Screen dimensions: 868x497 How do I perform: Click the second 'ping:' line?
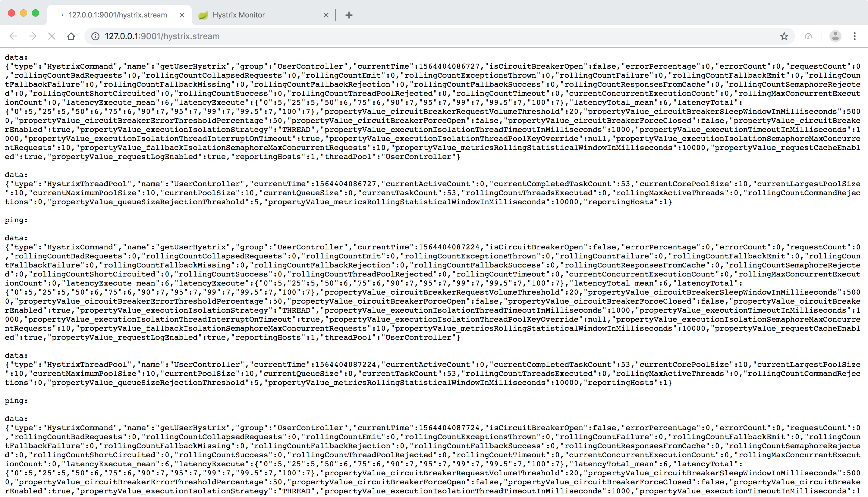16,401
